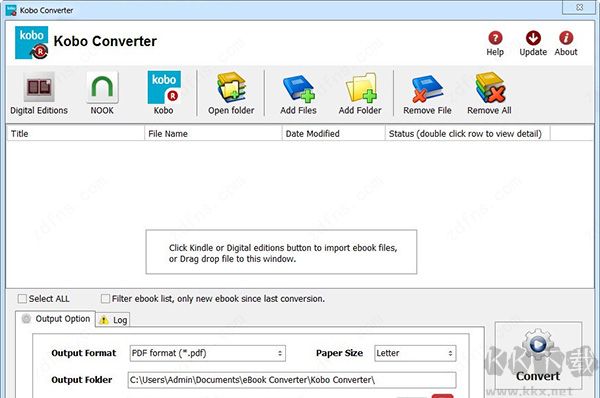Import books from NOOK
This screenshot has width=600, height=398.
[102, 88]
